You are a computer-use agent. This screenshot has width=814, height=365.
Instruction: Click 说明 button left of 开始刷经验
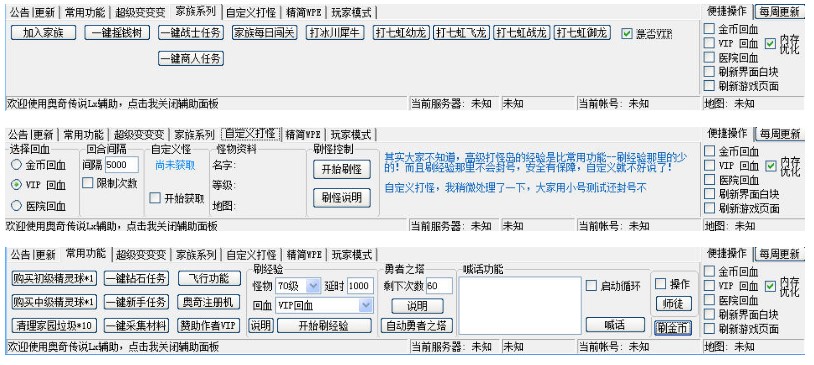pyautogui.click(x=261, y=326)
